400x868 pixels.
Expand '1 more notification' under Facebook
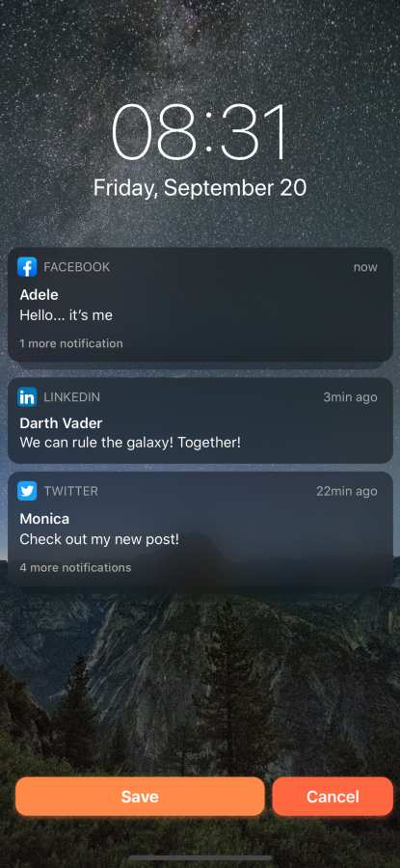coord(71,343)
